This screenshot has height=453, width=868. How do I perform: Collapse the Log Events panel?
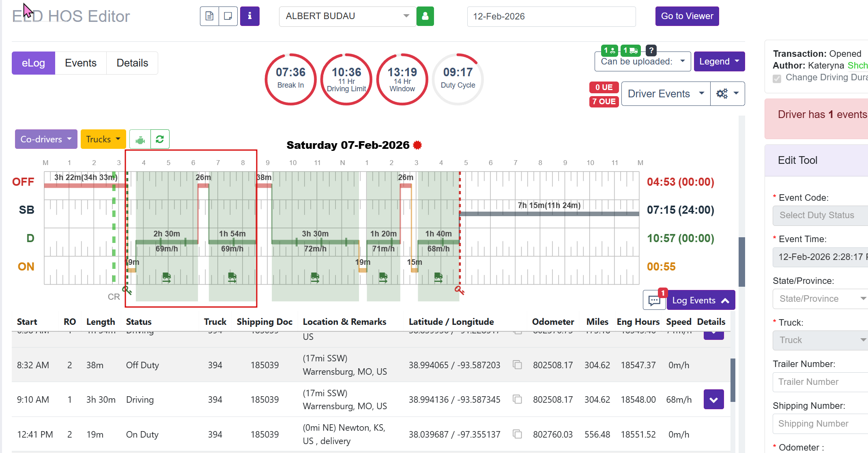coord(700,301)
